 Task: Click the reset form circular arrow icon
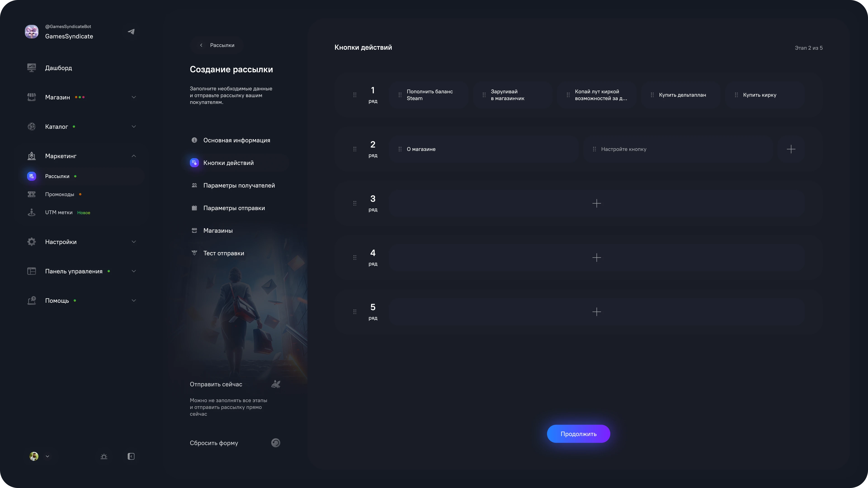tap(276, 443)
